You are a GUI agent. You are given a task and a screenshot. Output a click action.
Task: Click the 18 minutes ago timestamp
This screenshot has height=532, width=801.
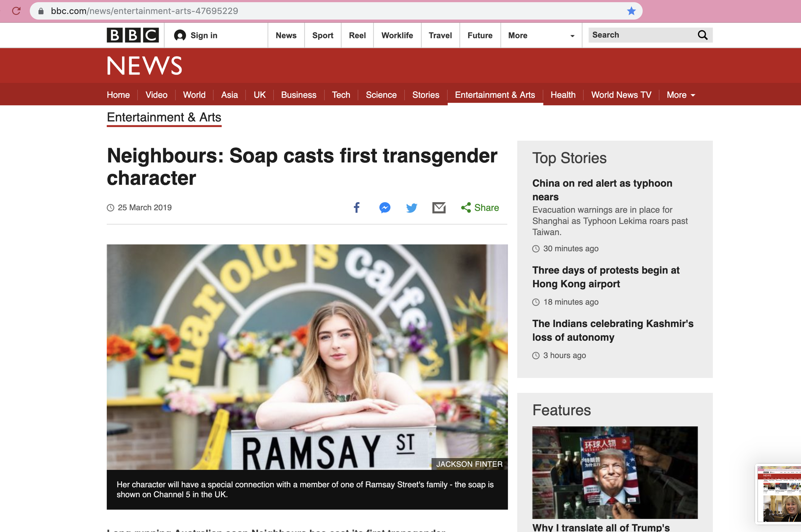point(570,302)
